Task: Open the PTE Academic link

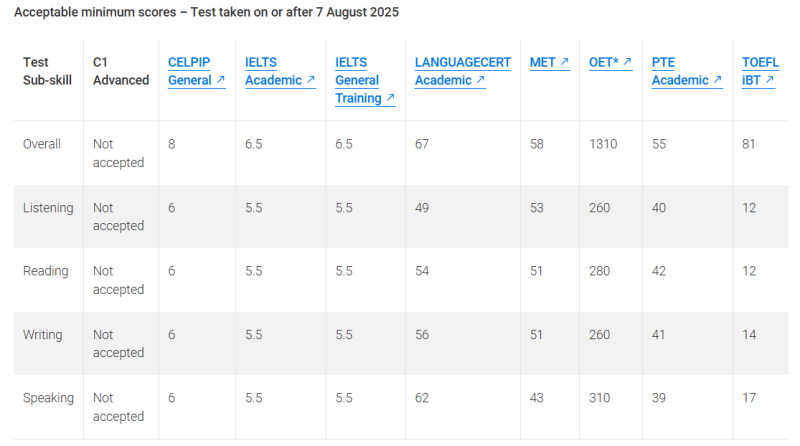Action: pyautogui.click(x=687, y=71)
